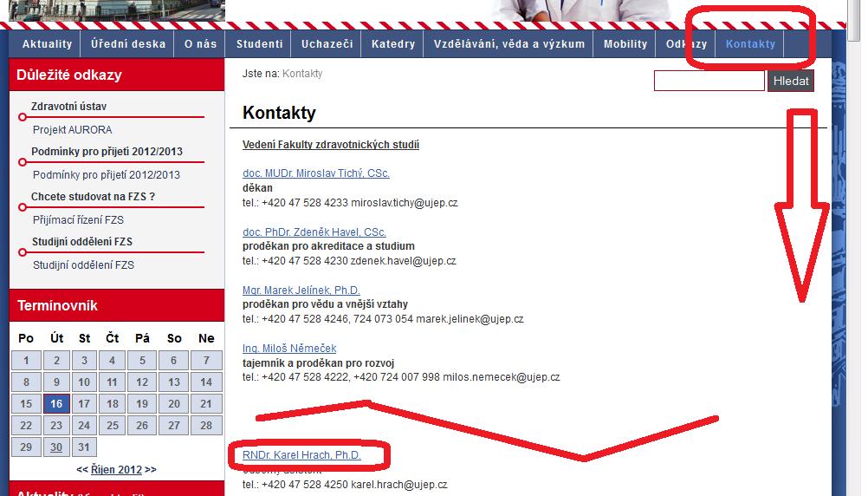Select calendar day 13
This screenshot has width=868, height=496.
click(x=174, y=382)
